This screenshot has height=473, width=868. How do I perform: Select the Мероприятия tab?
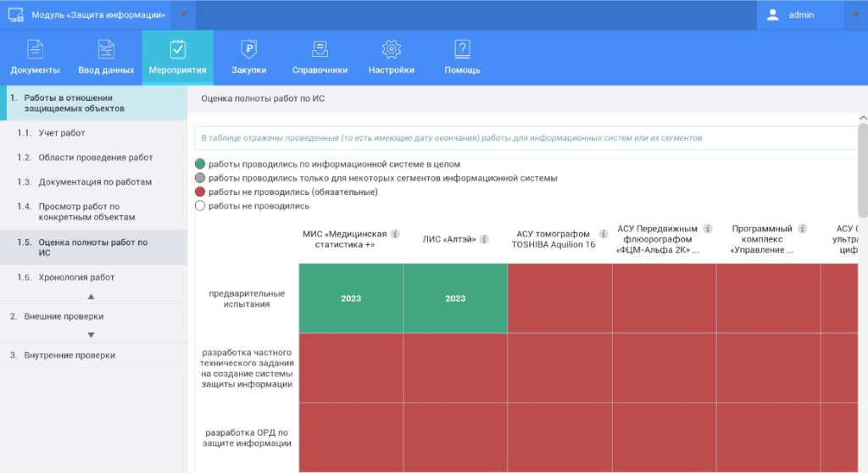point(177,58)
